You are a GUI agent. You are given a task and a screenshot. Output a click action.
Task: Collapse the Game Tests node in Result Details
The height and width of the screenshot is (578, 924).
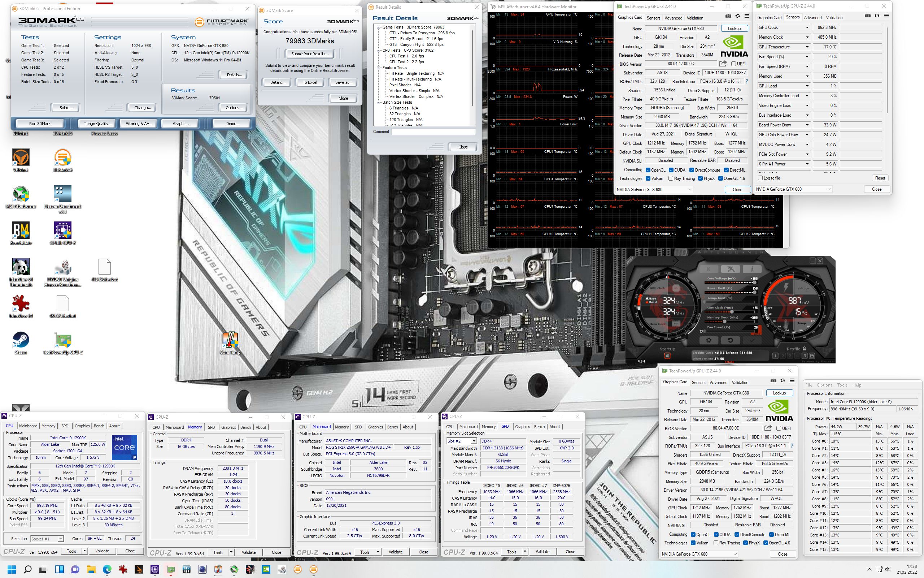pos(378,27)
